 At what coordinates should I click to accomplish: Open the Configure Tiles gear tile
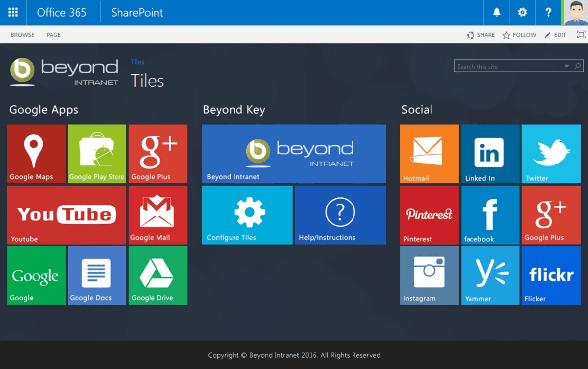[x=247, y=215]
